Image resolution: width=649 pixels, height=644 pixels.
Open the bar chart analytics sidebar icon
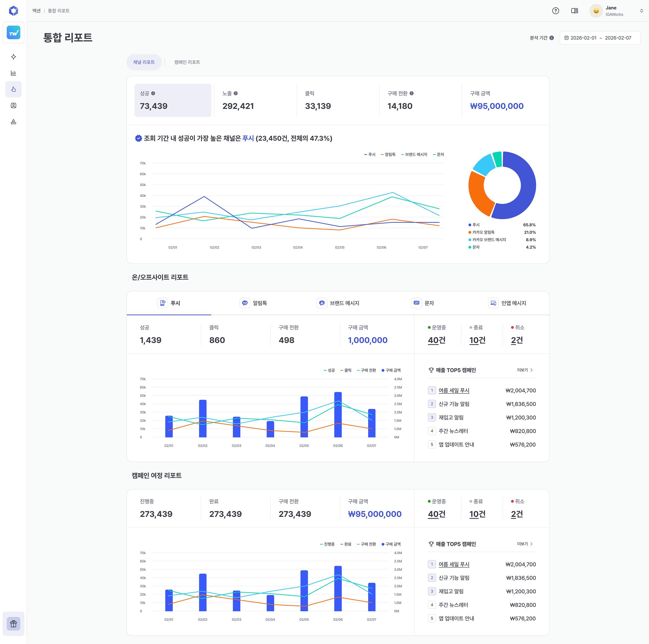pyautogui.click(x=14, y=73)
